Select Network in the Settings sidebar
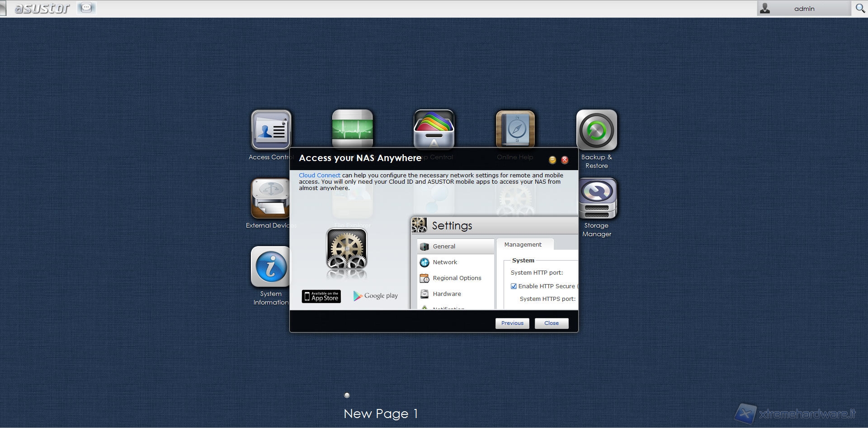The width and height of the screenshot is (868, 428). click(x=445, y=262)
